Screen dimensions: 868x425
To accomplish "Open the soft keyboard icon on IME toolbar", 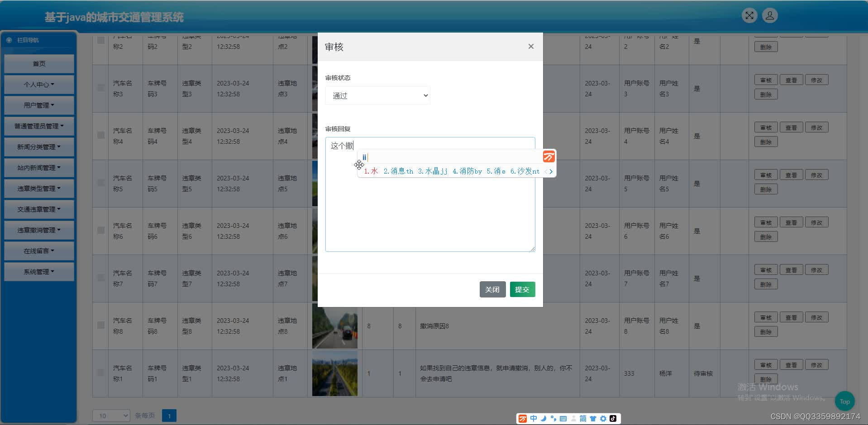I will click(x=563, y=419).
